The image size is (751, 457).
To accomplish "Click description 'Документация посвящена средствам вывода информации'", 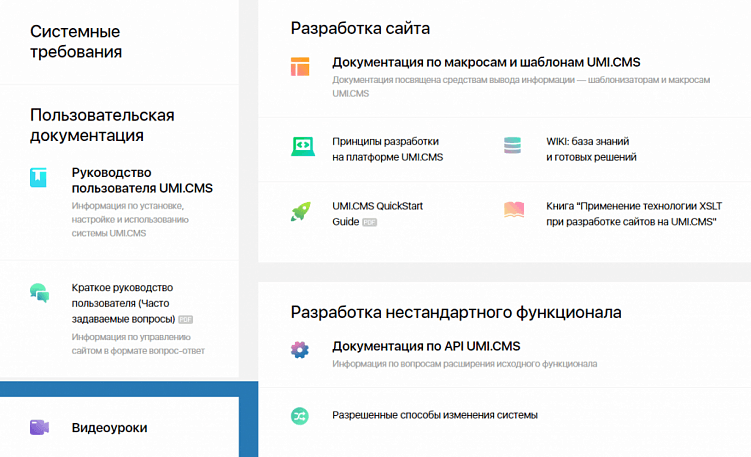I will [521, 87].
